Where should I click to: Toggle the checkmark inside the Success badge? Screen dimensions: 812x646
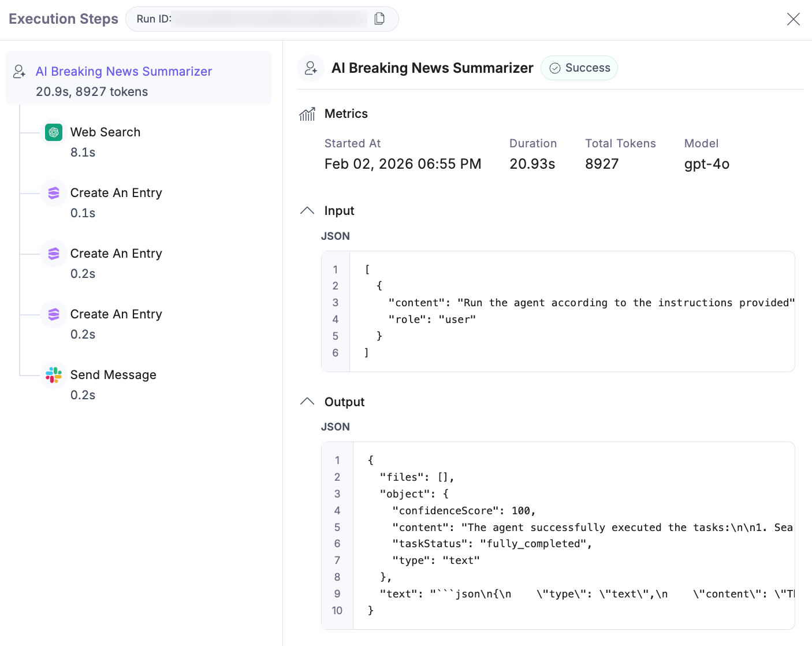(555, 68)
